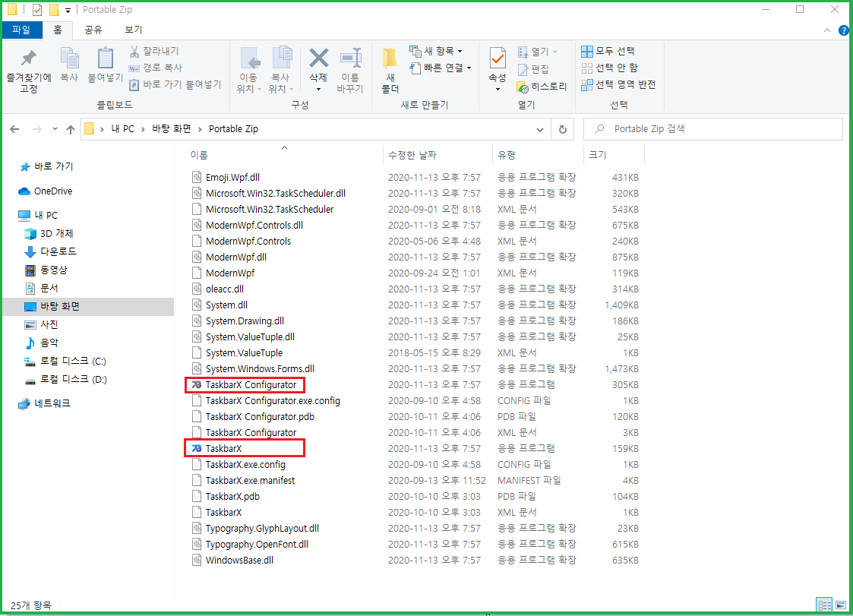The image size is (853, 616).
Task: Click 선택 영역 반전 option
Action: 618,85
